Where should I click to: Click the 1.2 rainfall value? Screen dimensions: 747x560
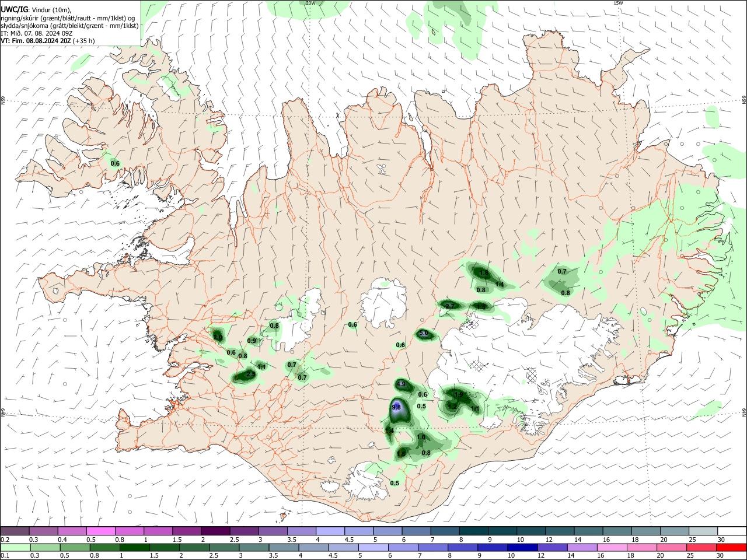coord(452,406)
